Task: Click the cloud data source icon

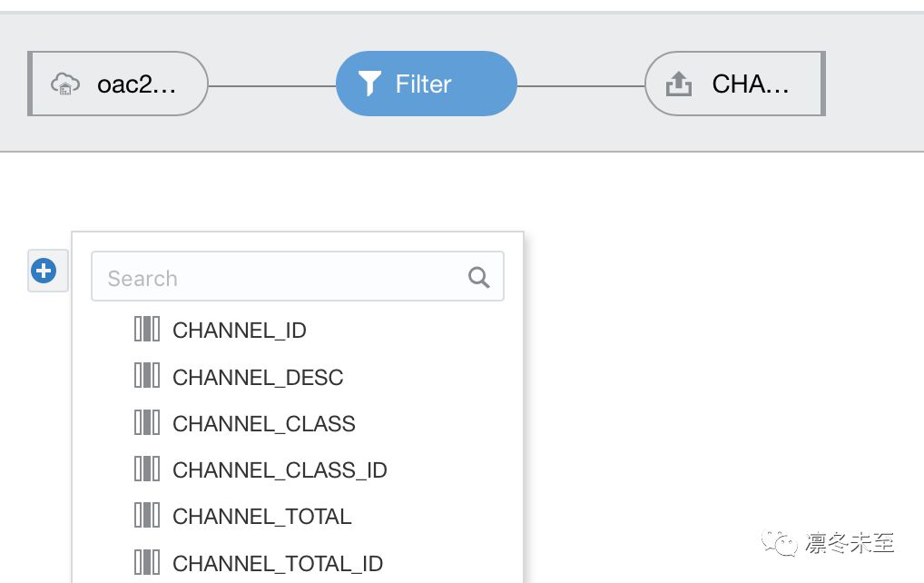Action: tap(64, 84)
